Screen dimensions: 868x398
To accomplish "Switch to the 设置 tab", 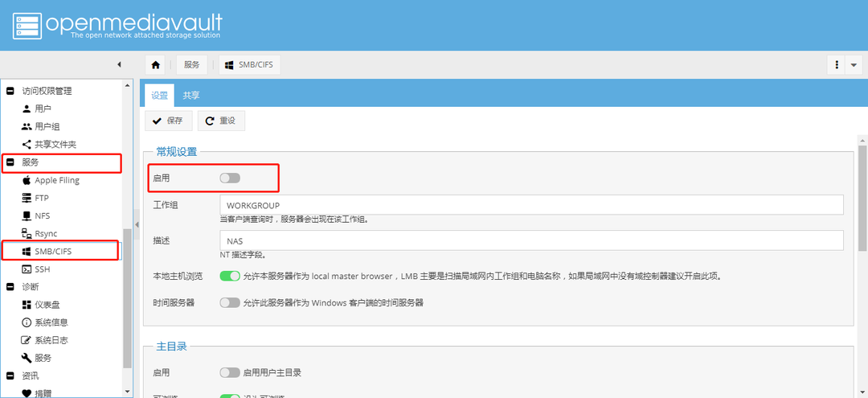I will 159,95.
